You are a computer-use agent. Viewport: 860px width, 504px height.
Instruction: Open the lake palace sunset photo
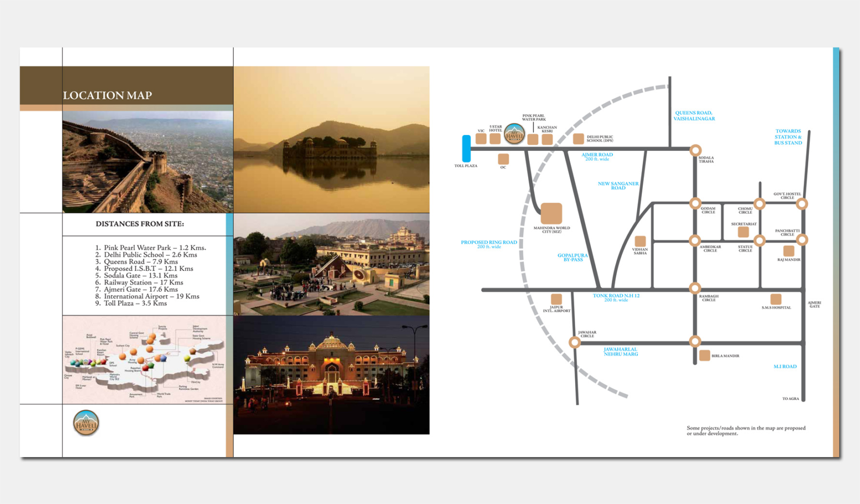tap(331, 140)
